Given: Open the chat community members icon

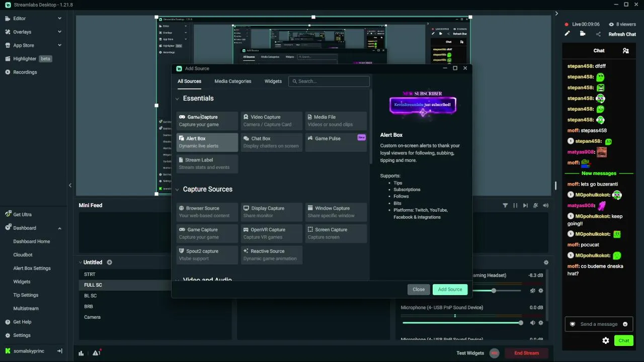Looking at the screenshot, I should (626, 51).
